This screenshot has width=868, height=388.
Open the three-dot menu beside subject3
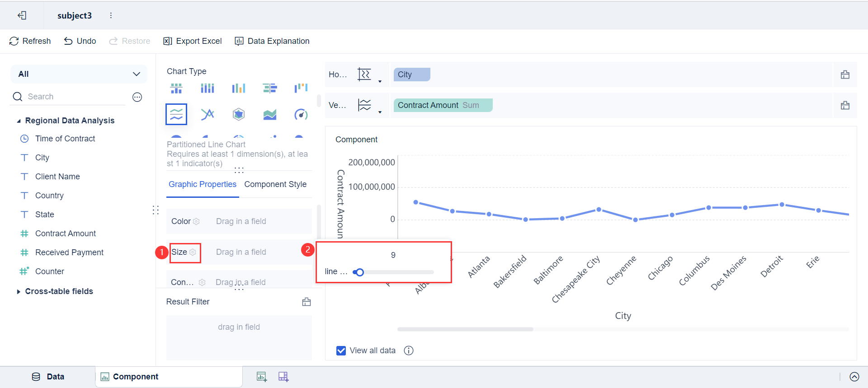(111, 15)
